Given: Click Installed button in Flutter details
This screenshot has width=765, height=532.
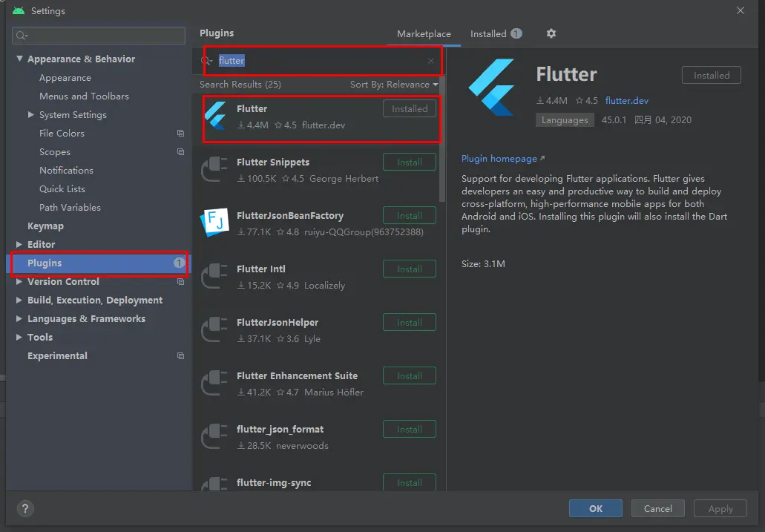Looking at the screenshot, I should [712, 75].
